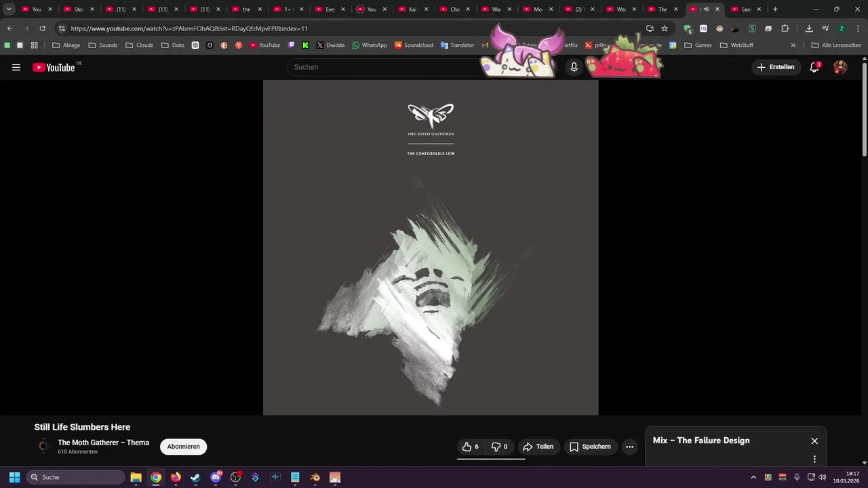This screenshot has width=868, height=488.
Task: Click the channel avatar beside Abonnieren
Action: point(43,446)
